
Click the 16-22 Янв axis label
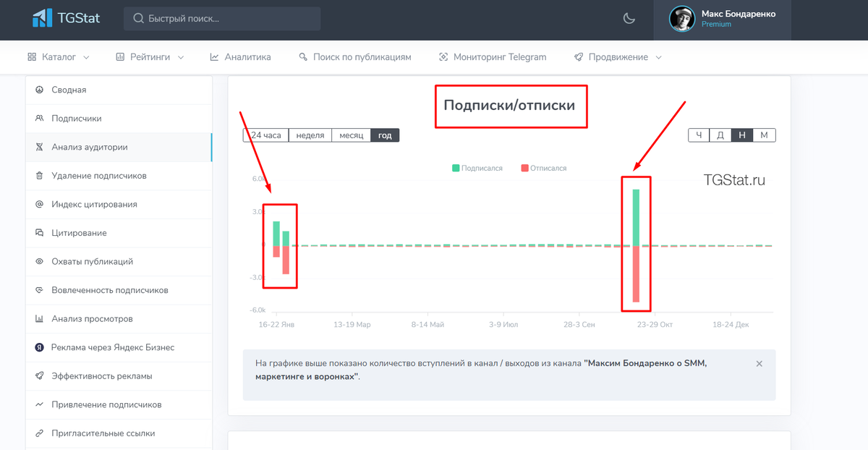click(x=276, y=325)
